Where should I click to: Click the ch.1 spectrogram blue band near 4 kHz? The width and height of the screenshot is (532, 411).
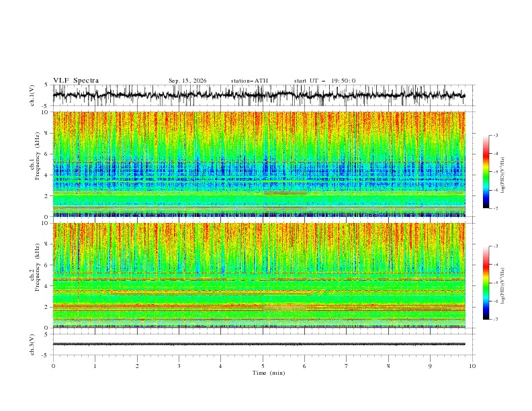pyautogui.click(x=259, y=173)
